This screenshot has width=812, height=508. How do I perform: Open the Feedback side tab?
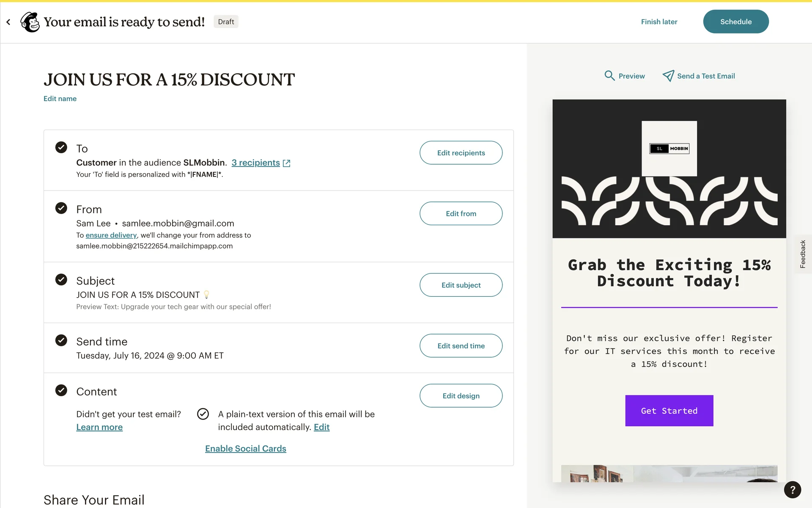pyautogui.click(x=802, y=254)
